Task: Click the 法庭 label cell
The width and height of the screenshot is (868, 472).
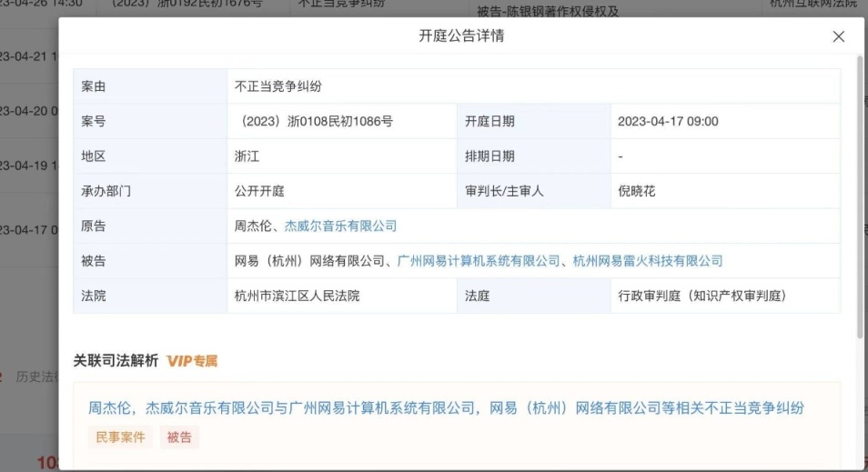Action: [x=534, y=296]
